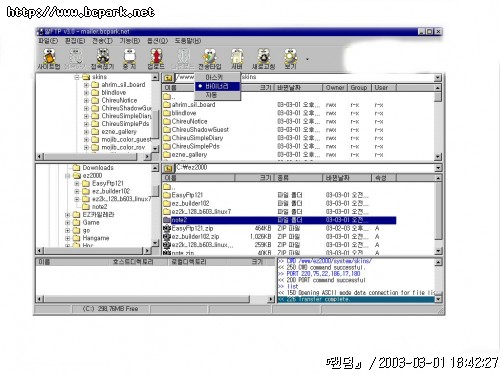Refresh listing with the 새로고침 icon
This screenshot has width=500, height=375.
pyautogui.click(x=263, y=59)
